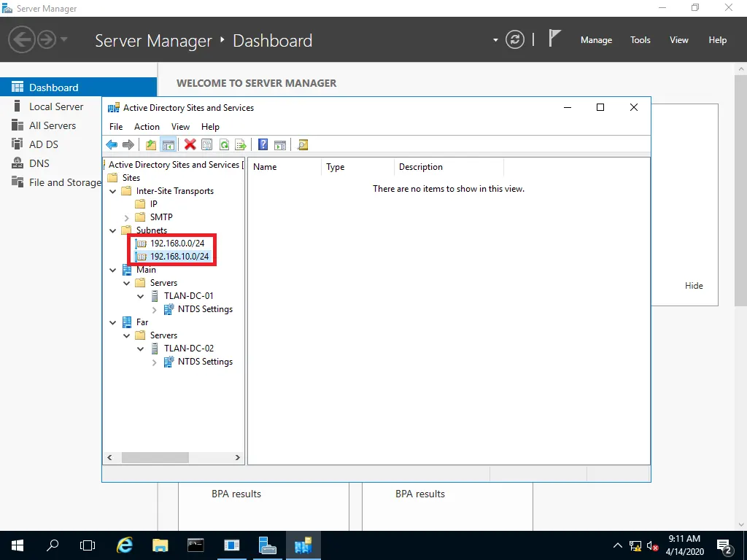Image resolution: width=747 pixels, height=560 pixels.
Task: Open All Servers in the Server Manager sidebar
Action: pos(51,125)
